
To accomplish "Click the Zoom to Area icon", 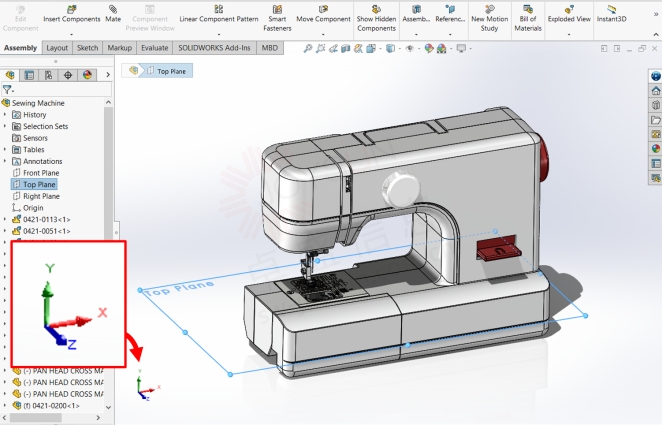I will click(x=321, y=49).
